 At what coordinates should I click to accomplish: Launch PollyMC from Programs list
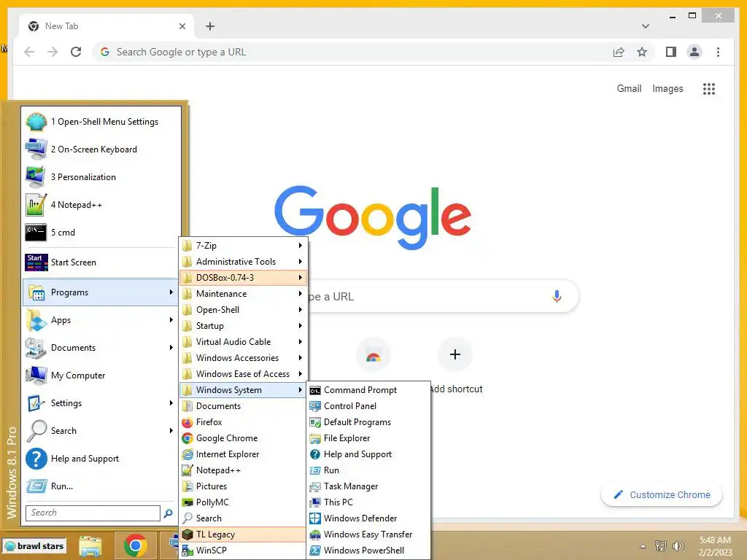click(243, 502)
